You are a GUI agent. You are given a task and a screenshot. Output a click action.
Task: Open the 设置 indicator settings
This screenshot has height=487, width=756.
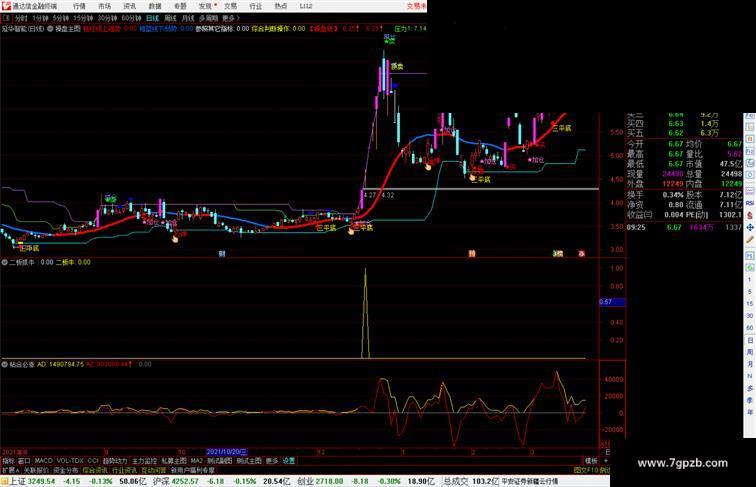(x=289, y=461)
